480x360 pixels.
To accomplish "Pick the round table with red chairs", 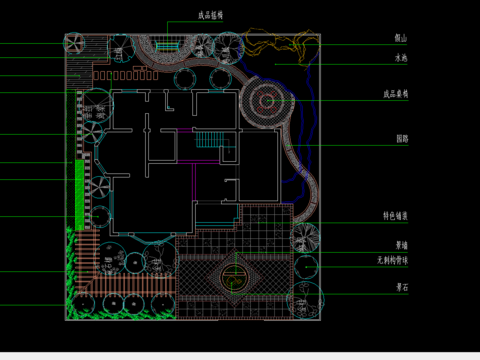I will tap(267, 101).
